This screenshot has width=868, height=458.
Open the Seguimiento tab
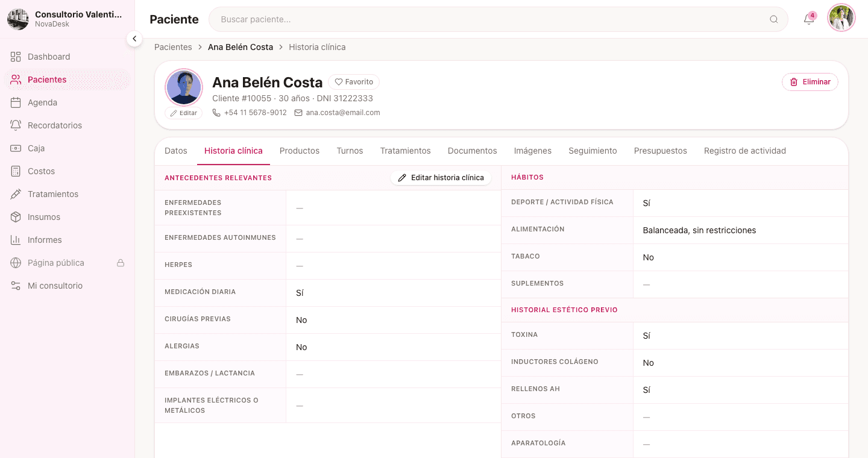coord(593,151)
